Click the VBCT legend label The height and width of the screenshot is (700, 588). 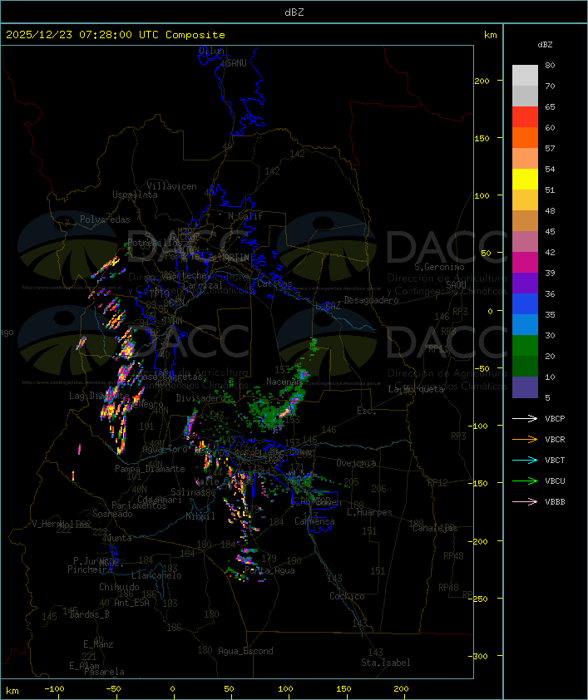(x=555, y=460)
